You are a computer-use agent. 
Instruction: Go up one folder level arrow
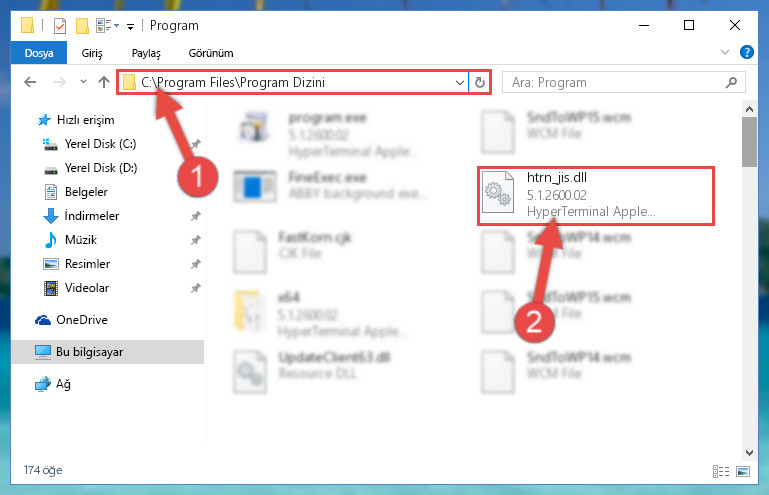103,82
